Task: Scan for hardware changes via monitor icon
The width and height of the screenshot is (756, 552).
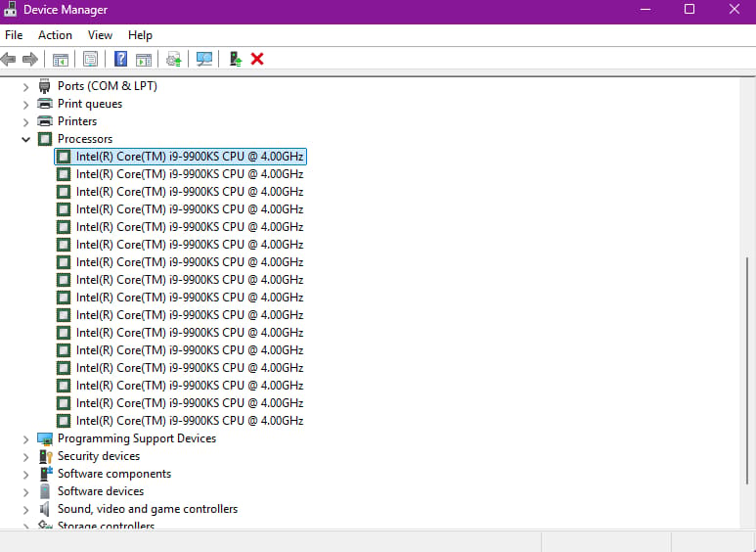Action: pos(204,60)
